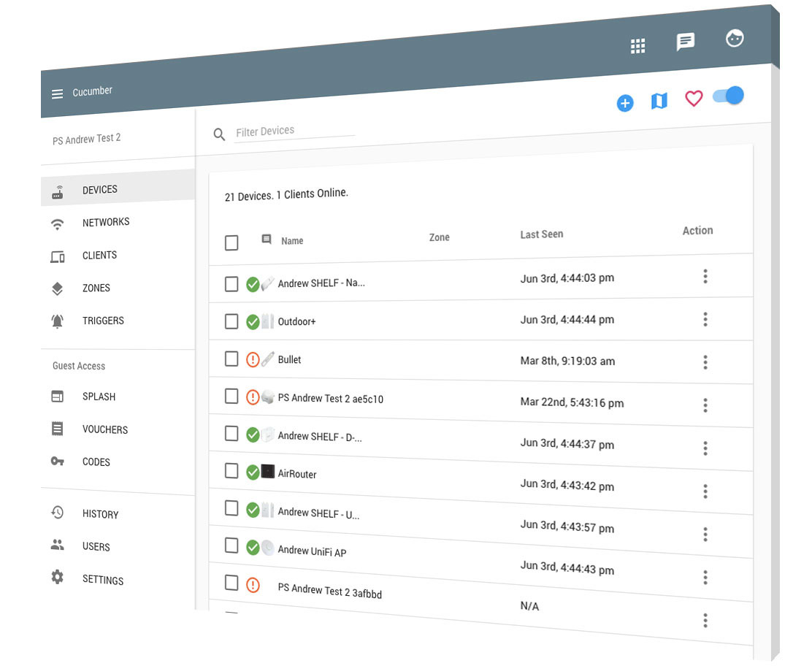This screenshot has width=812, height=666.
Task: Open the blue map view icon
Action: click(x=659, y=101)
